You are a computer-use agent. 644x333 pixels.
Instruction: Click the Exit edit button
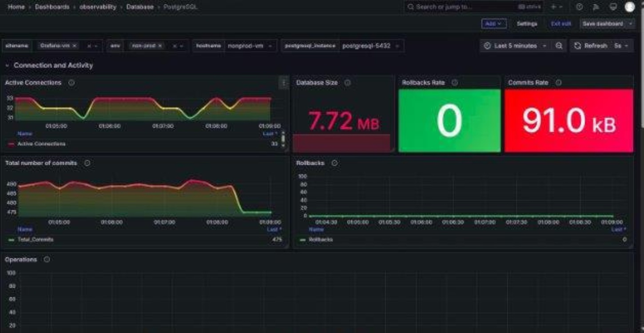point(561,24)
